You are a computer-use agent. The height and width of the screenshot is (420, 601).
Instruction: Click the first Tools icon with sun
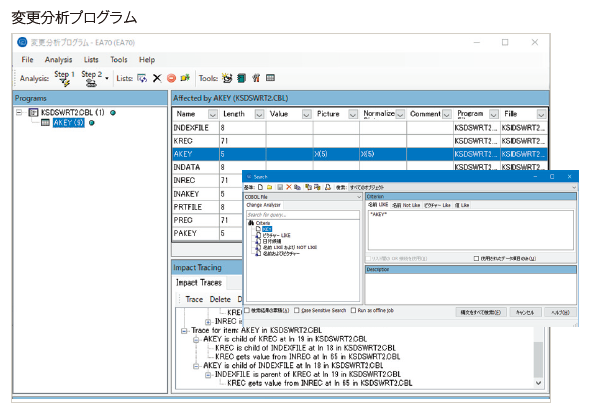click(x=227, y=78)
